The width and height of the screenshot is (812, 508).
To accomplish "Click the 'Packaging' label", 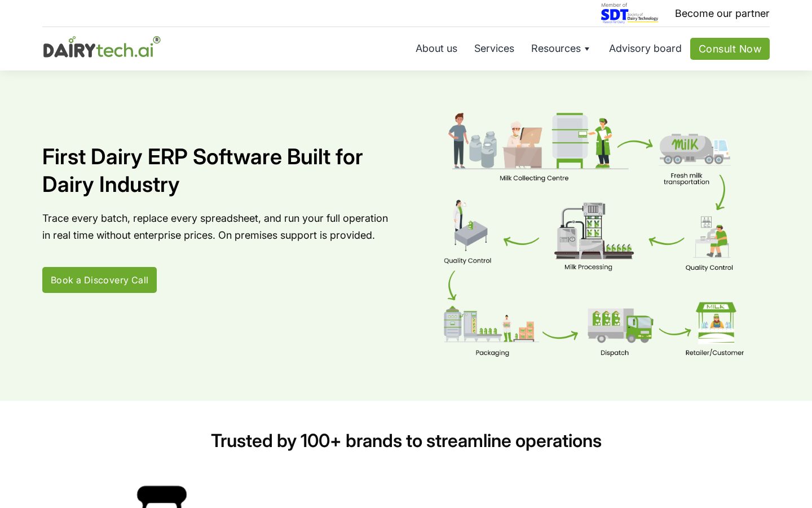I will 492,353.
